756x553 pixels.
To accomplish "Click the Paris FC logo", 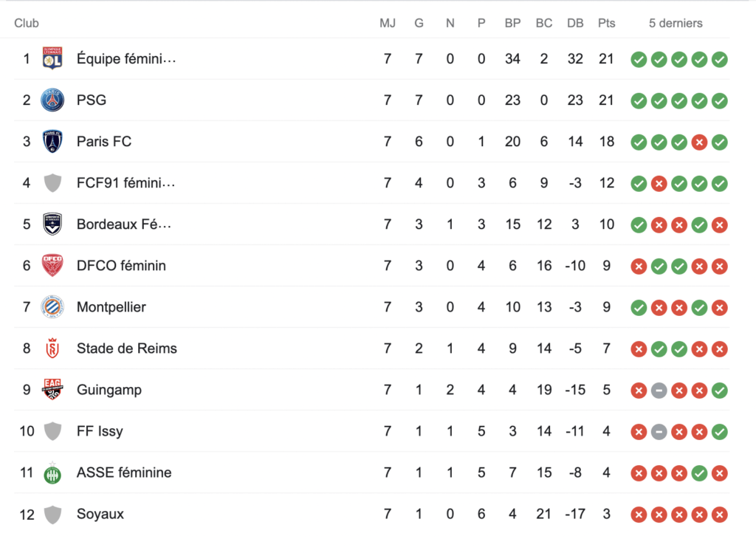I will [x=52, y=142].
